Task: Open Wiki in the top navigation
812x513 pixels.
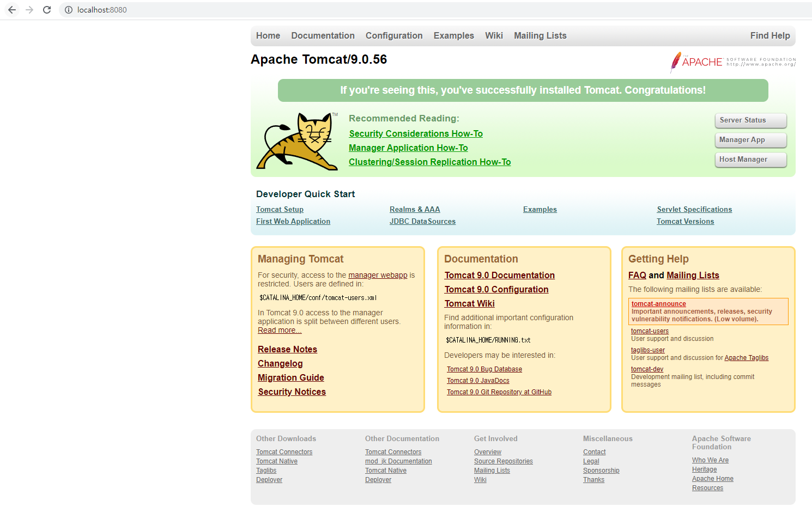Action: point(494,35)
